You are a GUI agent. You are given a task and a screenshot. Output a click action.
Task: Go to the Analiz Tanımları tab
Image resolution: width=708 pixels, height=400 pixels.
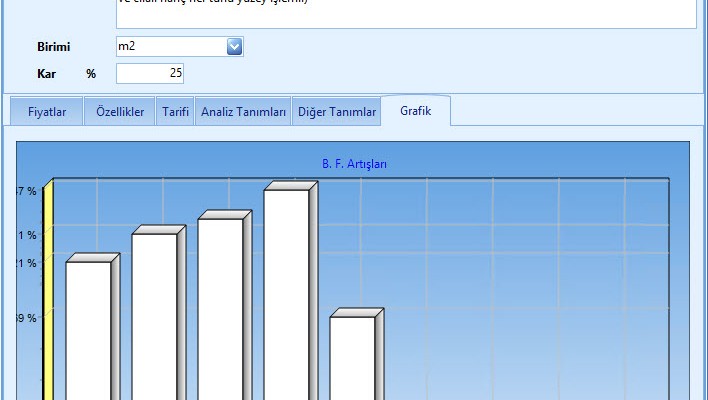[x=243, y=112]
